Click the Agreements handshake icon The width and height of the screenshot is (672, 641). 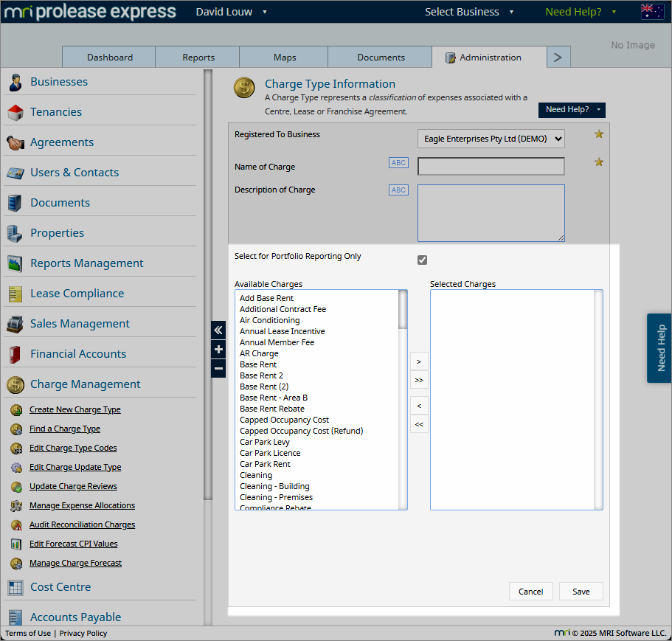coord(15,142)
